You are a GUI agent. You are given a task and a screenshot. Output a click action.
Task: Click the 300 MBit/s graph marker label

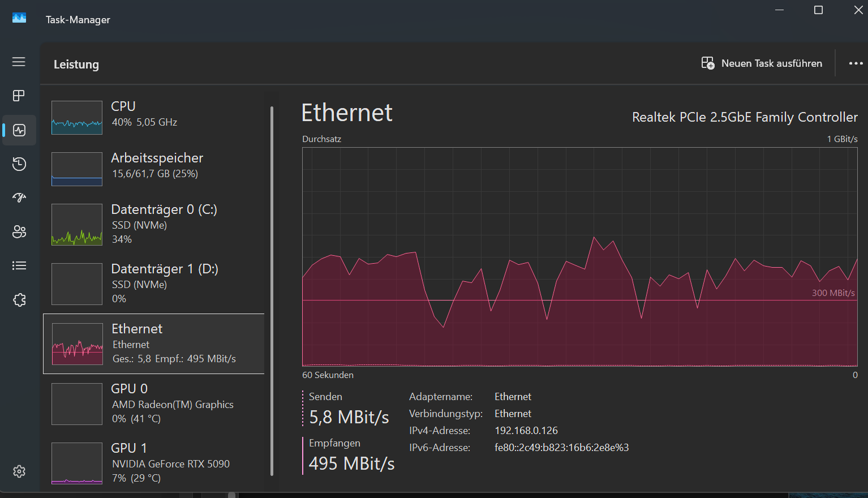coord(833,293)
